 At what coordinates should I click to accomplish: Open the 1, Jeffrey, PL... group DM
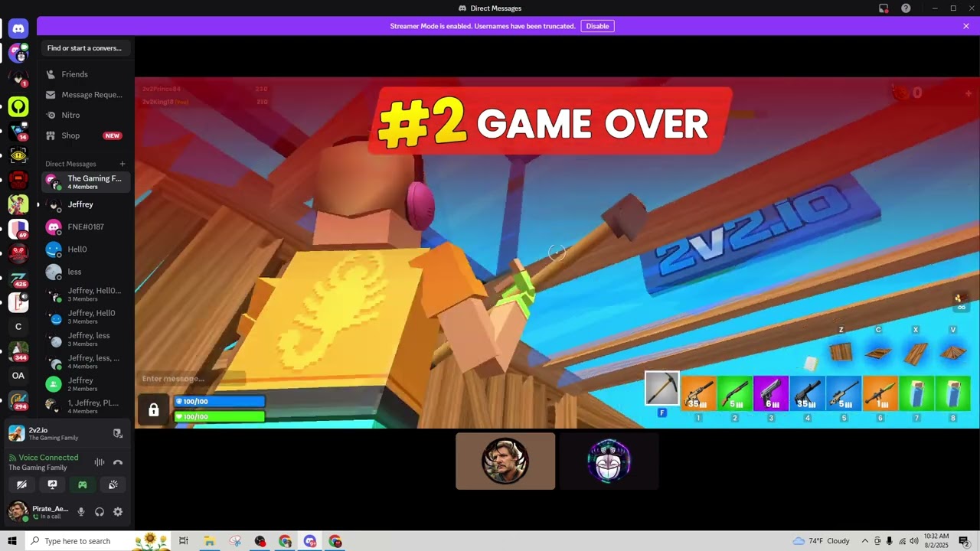86,406
